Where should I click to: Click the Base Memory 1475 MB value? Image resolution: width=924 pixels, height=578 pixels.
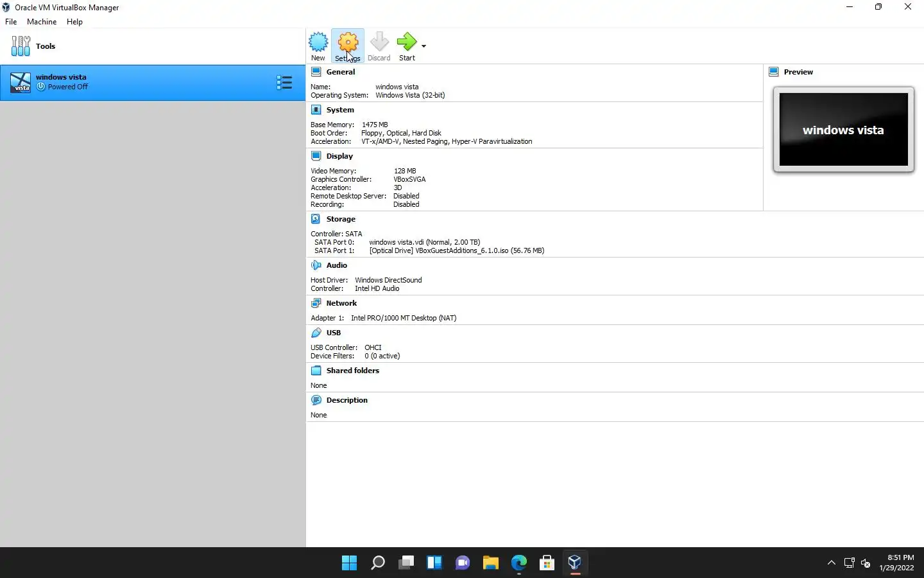click(375, 125)
